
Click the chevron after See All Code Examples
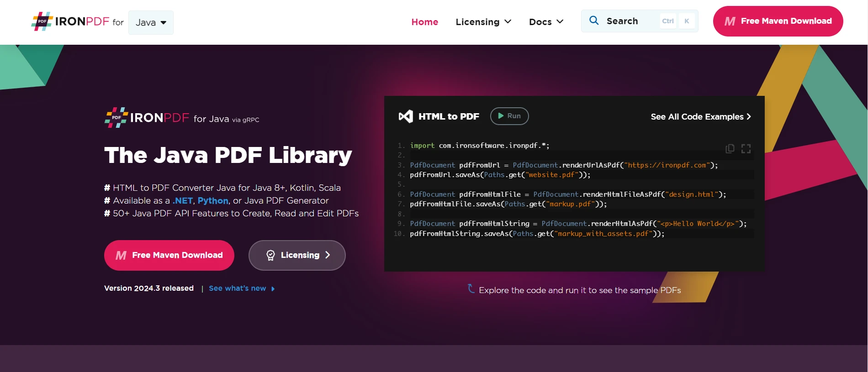point(749,117)
